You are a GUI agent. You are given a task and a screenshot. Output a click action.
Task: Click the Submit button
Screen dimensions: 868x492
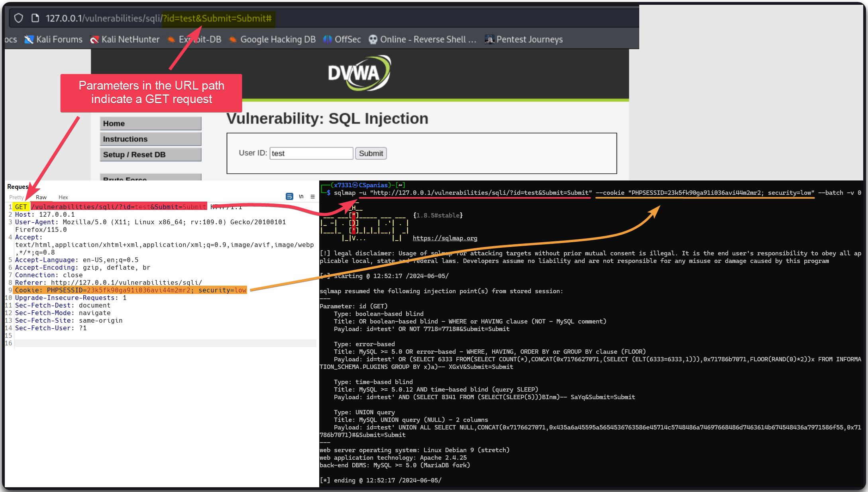tap(371, 153)
